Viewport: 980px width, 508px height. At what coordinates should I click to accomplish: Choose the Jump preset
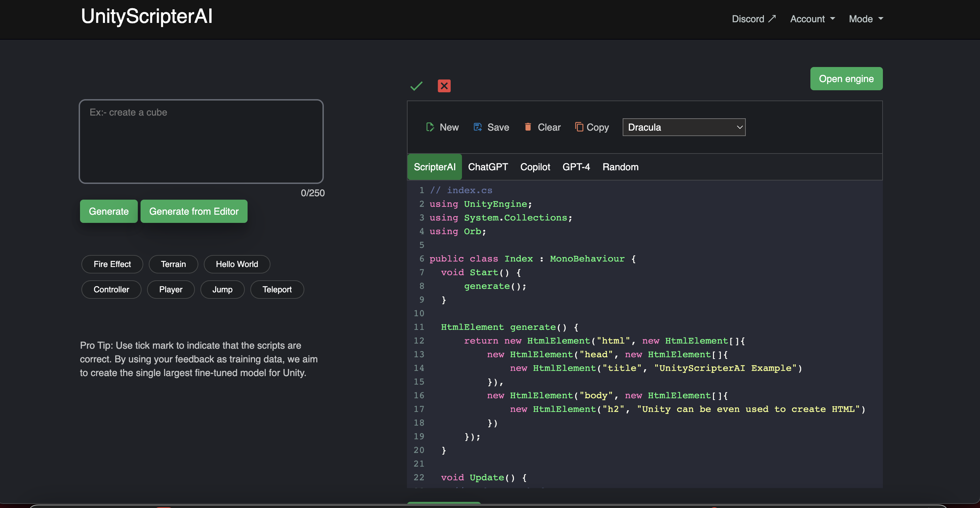(222, 289)
